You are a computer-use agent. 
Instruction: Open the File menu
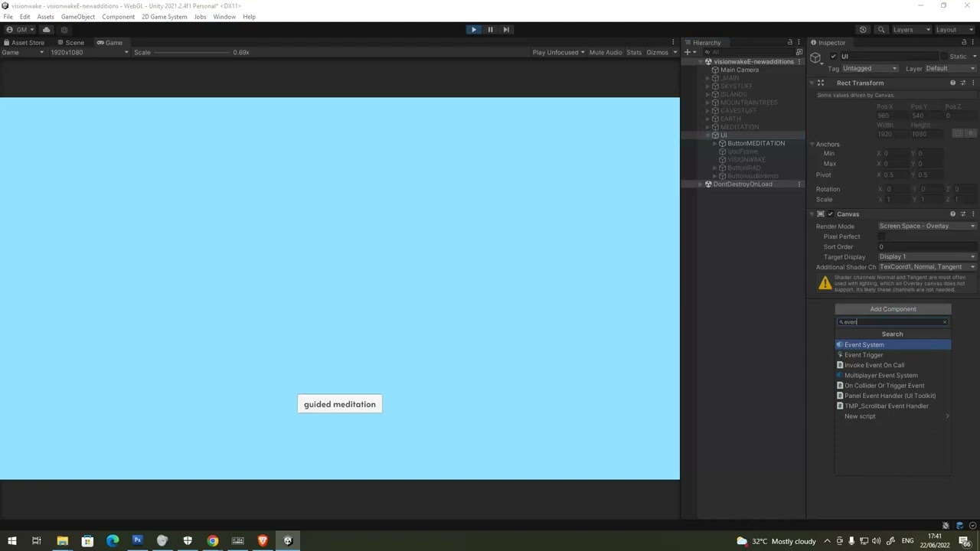click(x=8, y=17)
